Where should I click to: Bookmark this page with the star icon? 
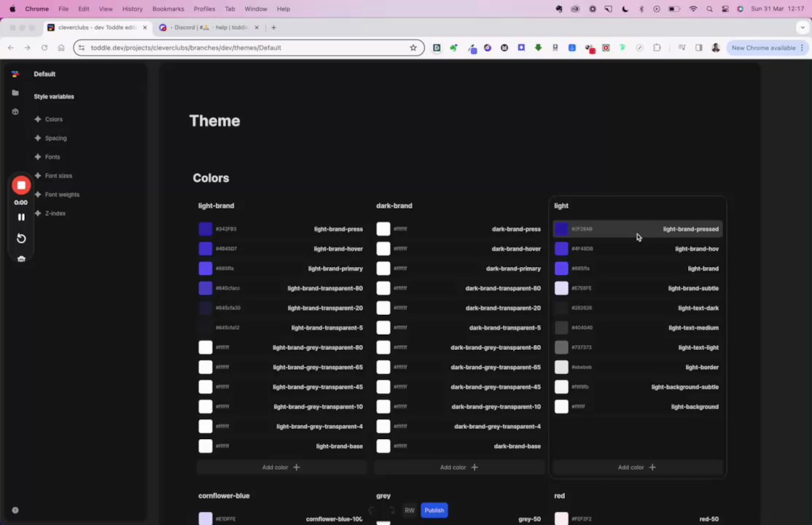point(413,47)
